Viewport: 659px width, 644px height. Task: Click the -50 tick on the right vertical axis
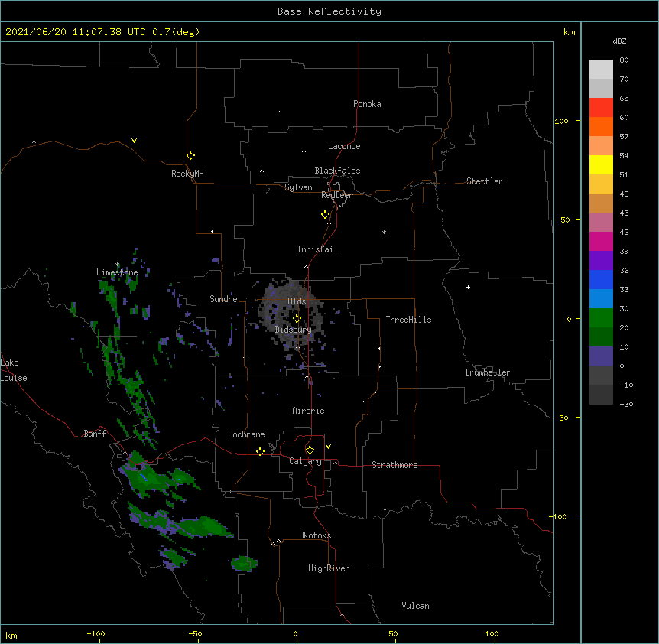tap(562, 418)
